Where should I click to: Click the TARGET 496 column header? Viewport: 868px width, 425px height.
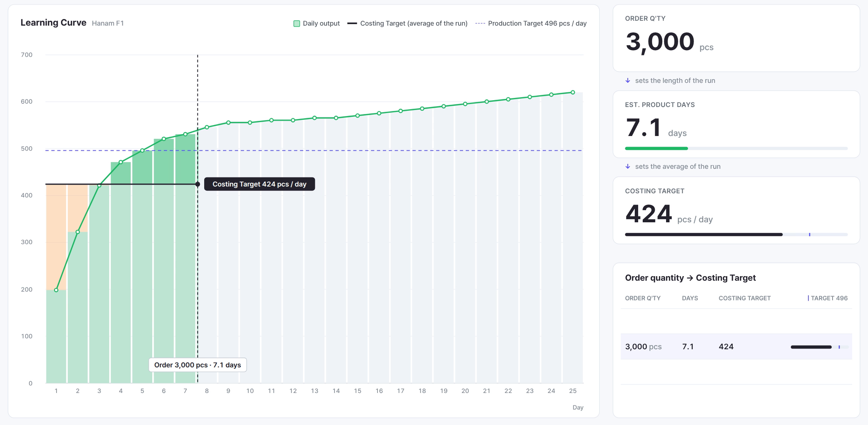click(x=828, y=298)
